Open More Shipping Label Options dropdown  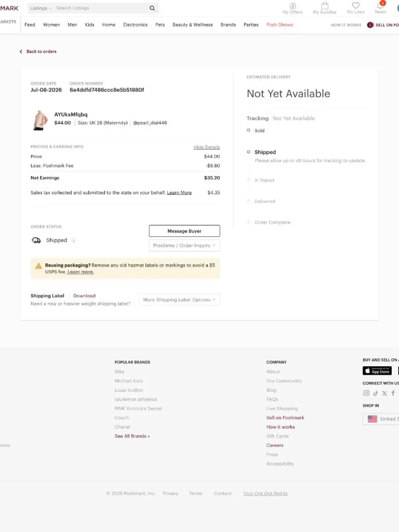[x=179, y=300]
